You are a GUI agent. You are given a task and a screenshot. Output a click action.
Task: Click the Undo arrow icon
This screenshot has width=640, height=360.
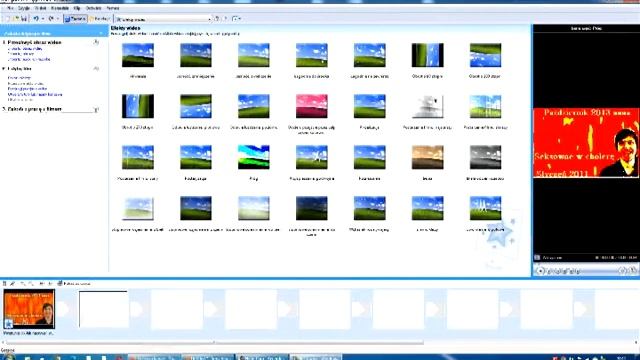[x=36, y=19]
